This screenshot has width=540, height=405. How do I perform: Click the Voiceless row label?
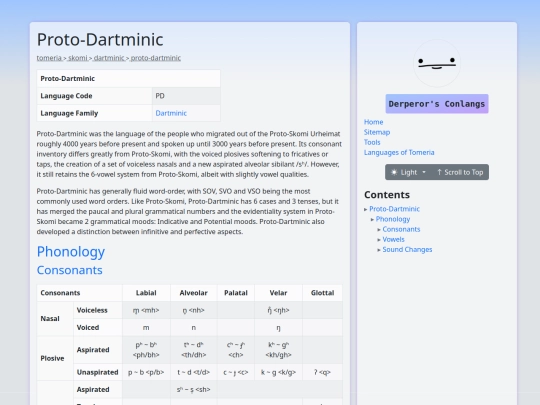(98, 310)
